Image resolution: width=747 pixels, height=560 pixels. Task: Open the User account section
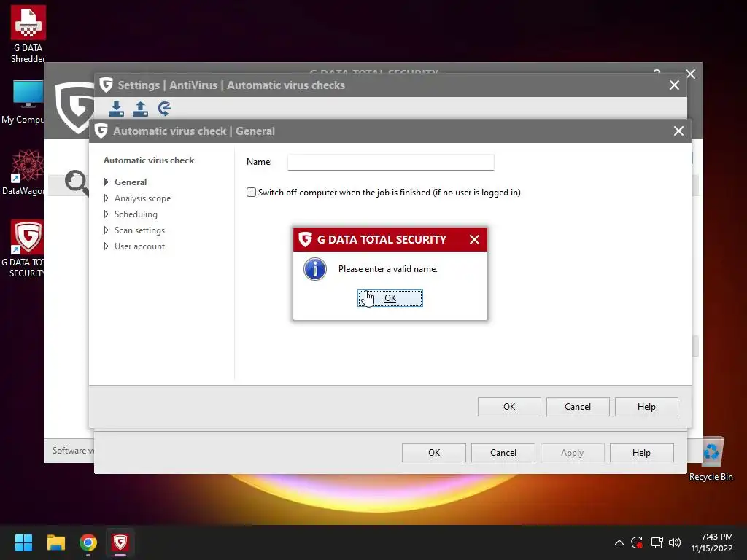pos(139,246)
